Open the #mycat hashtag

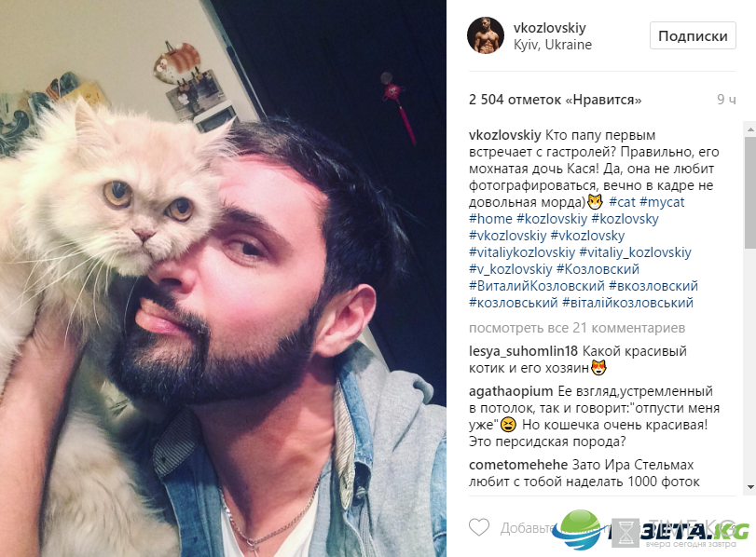tap(662, 202)
